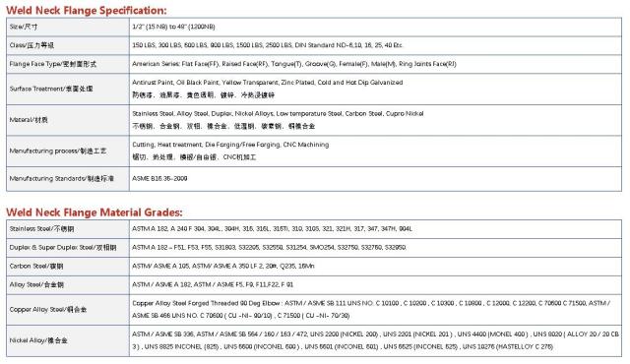Click the size value '1/2" (15 NB) to 48" (1200NB)'
630x364 pixels.
(x=173, y=27)
